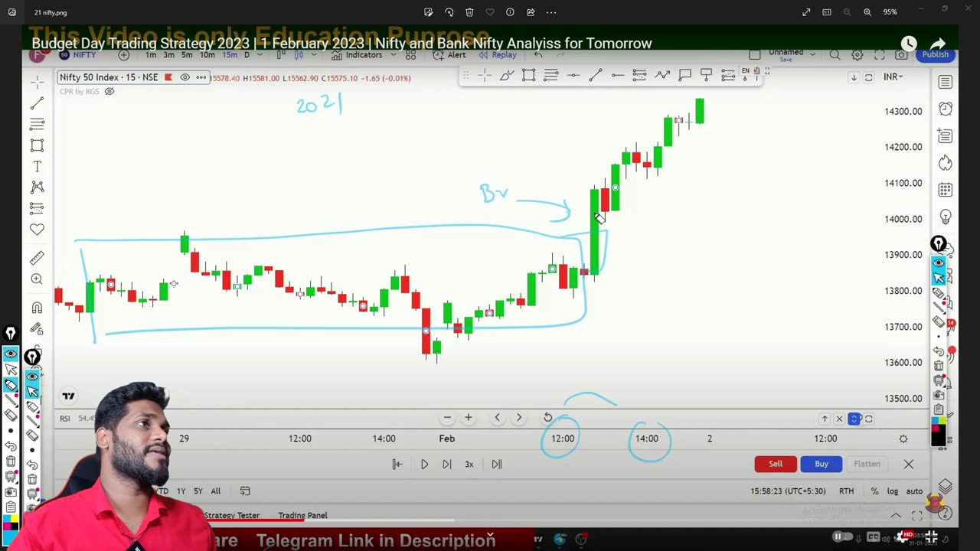The height and width of the screenshot is (551, 980).
Task: Zoom in using the magnifier plus icon
Action: tap(867, 12)
